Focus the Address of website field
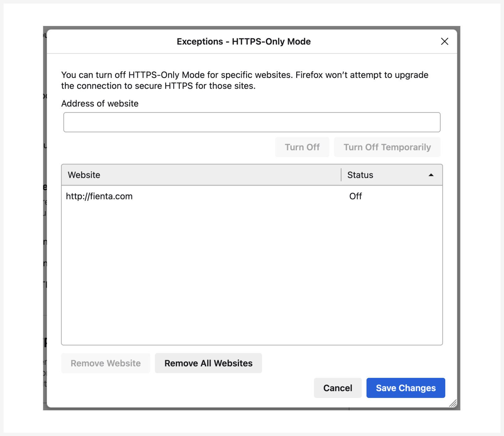504x436 pixels. click(252, 122)
